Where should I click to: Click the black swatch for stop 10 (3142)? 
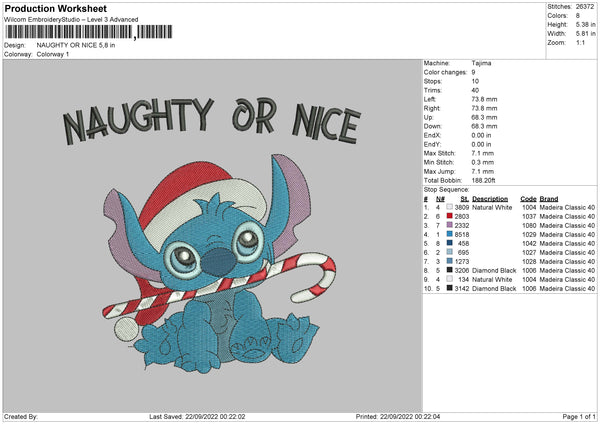(450, 288)
